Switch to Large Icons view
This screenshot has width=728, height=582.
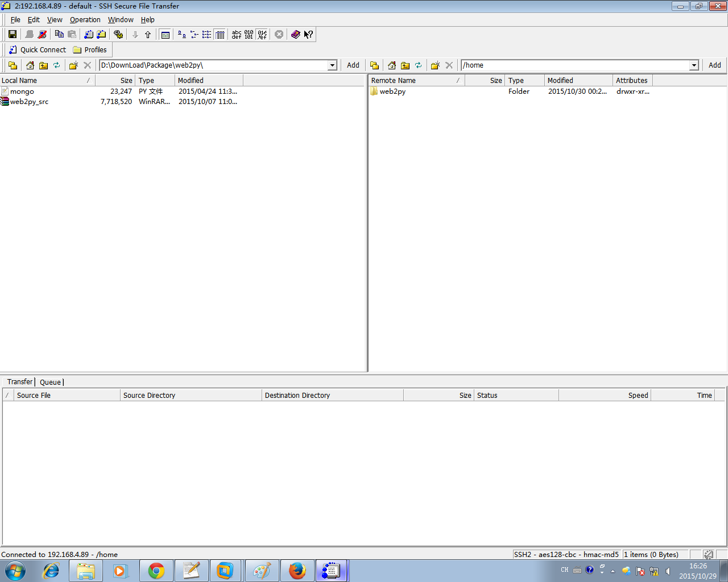[x=182, y=35]
